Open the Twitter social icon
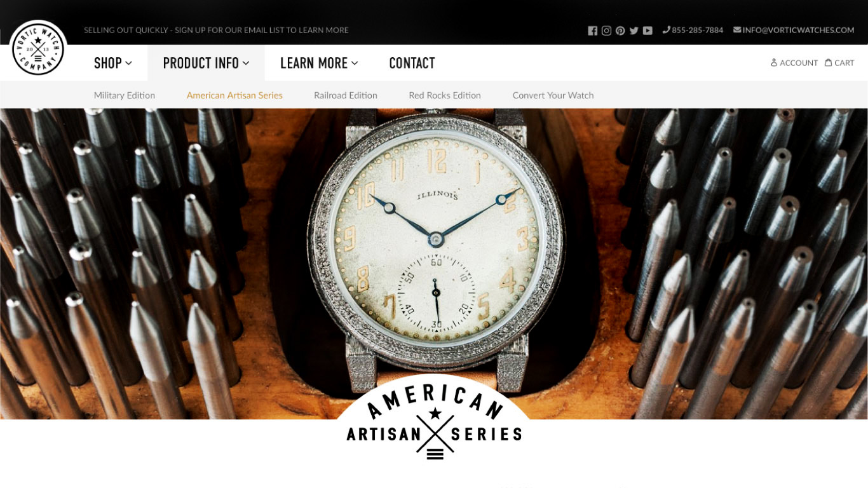This screenshot has width=868, height=488. (x=634, y=30)
